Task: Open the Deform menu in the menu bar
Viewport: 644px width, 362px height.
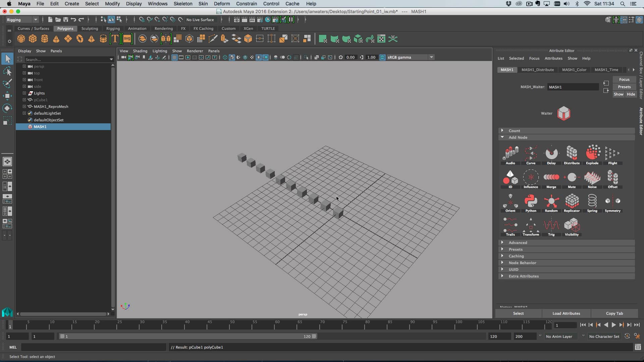Action: pyautogui.click(x=222, y=4)
